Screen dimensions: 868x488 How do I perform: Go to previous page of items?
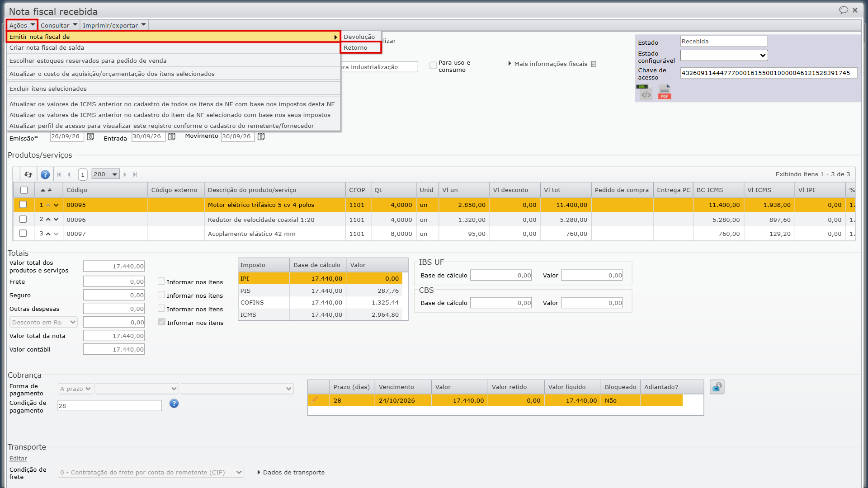click(x=69, y=174)
